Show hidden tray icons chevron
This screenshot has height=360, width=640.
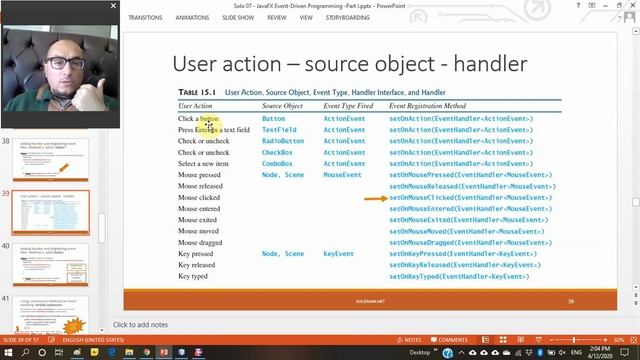(x=461, y=353)
